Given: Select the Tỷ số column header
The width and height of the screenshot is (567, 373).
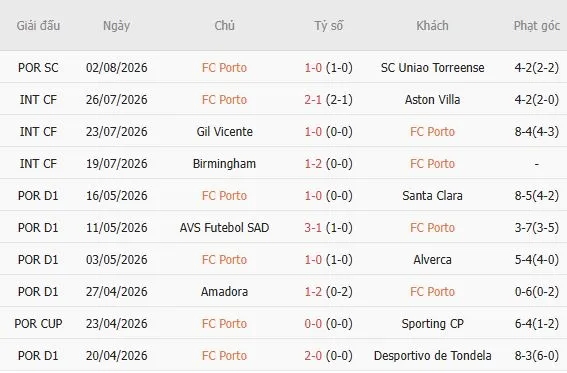Looking at the screenshot, I should (328, 26).
